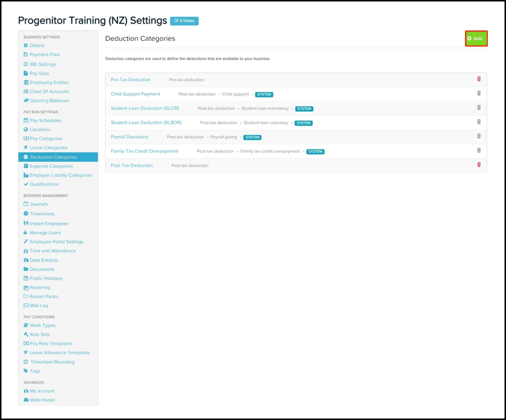This screenshot has height=420, width=506.
Task: Add a new deduction category
Action: tap(476, 39)
